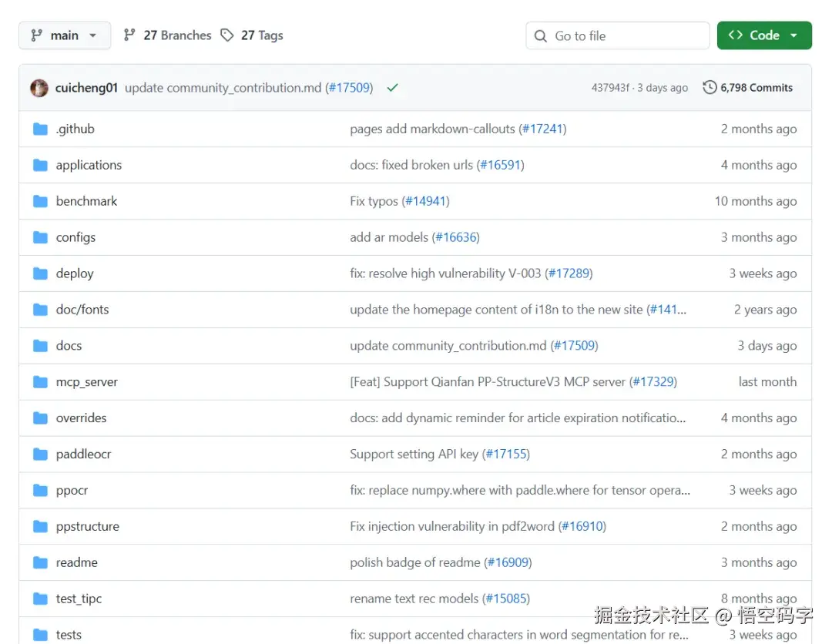Open the test_tipc directory
The height and width of the screenshot is (644, 832).
click(x=79, y=599)
